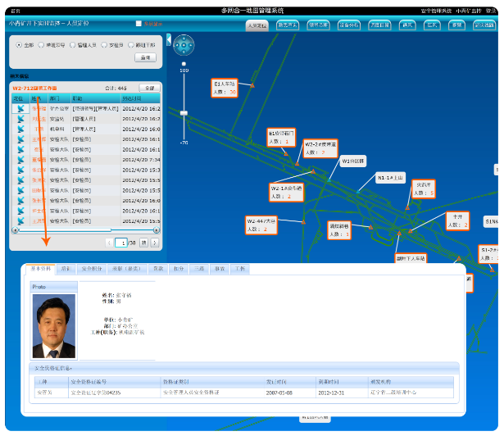The width and height of the screenshot is (504, 436).
Task: Collapse the left side panel with the arrow
Action: [169, 40]
